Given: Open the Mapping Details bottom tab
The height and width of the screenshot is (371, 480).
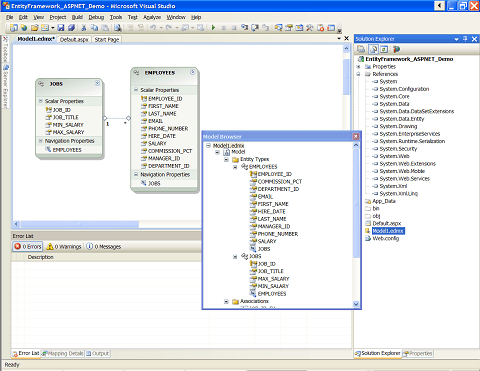Looking at the screenshot, I should pos(63,353).
